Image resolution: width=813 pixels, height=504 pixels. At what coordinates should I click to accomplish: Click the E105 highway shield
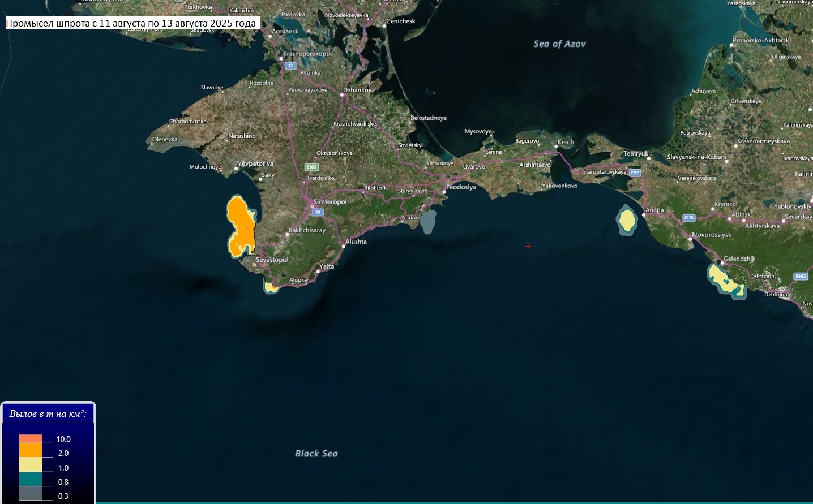click(311, 167)
